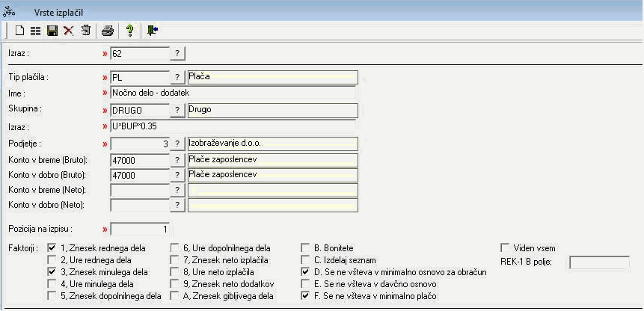
Task: Enable the 'Viden vsem' checkbox
Action: 505,247
